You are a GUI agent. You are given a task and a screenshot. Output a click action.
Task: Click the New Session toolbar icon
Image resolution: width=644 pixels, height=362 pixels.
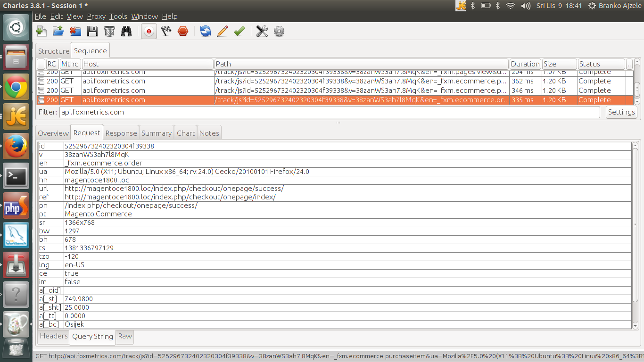(41, 32)
